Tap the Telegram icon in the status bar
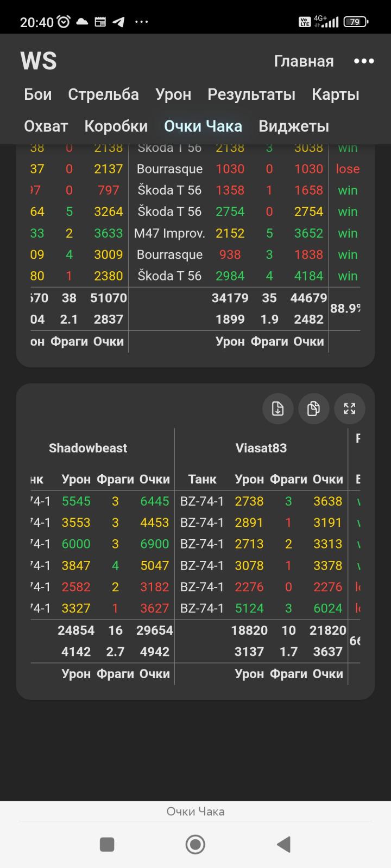This screenshot has width=391, height=868. click(x=118, y=22)
